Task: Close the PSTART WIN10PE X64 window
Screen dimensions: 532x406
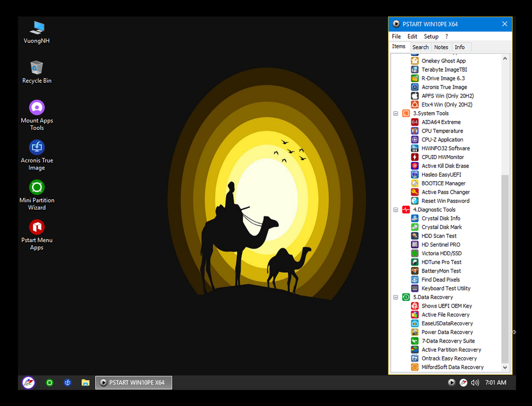Action: pyautogui.click(x=505, y=24)
